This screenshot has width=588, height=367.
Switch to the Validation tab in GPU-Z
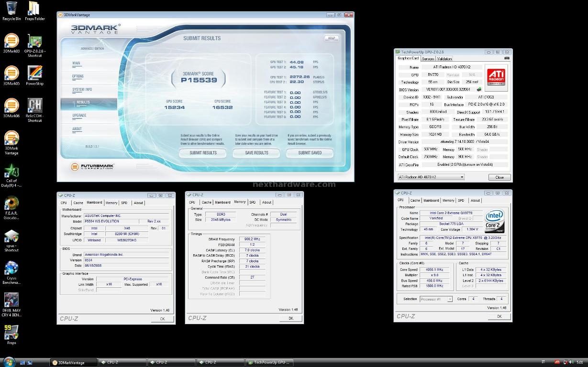444,59
